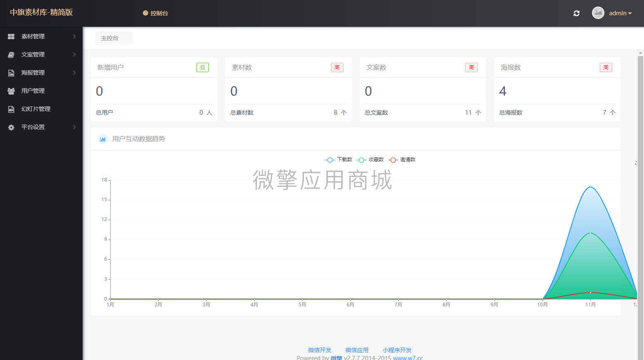This screenshot has height=360, width=644.
Task: Click the 总文案数 label
Action: coord(376,113)
